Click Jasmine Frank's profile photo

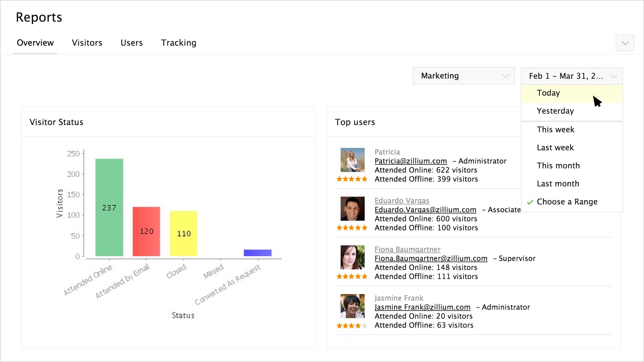(352, 306)
